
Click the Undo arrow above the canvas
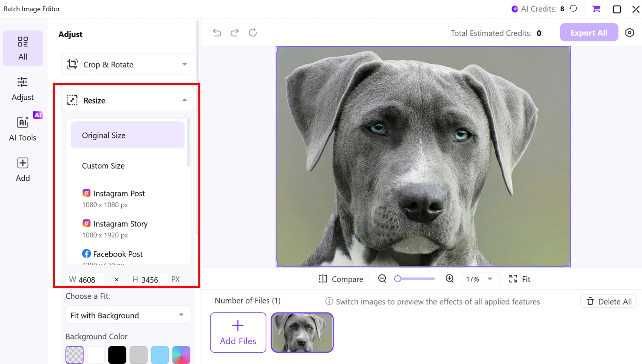coord(217,32)
